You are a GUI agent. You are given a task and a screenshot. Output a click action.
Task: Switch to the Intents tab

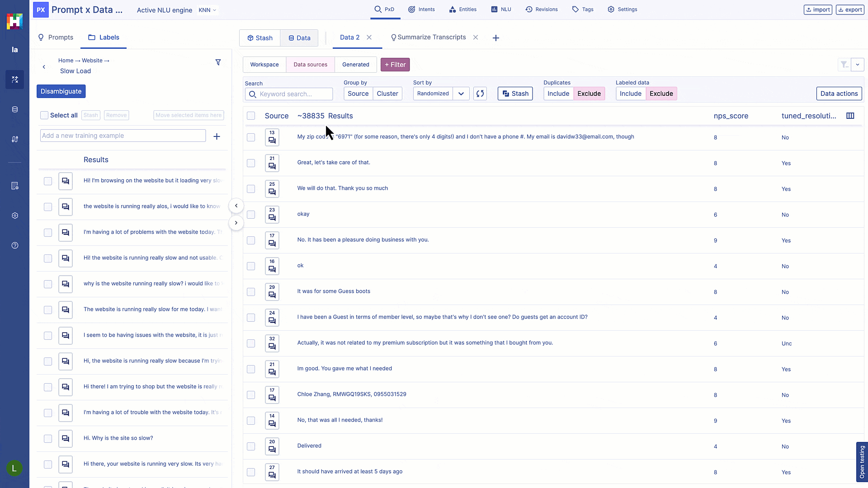point(421,9)
